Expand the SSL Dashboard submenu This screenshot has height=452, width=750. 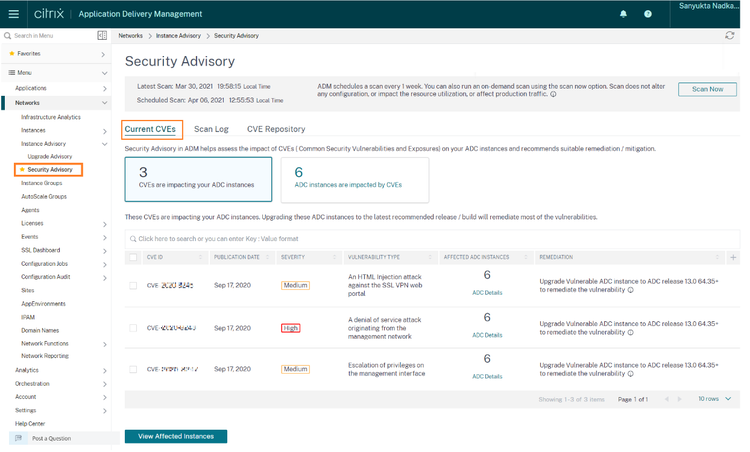pyautogui.click(x=104, y=251)
